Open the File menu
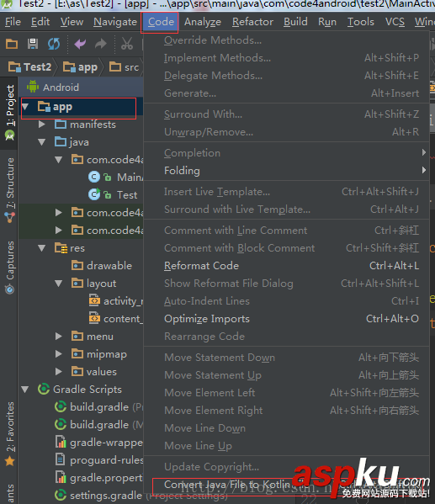Image resolution: width=435 pixels, height=504 pixels. (x=13, y=22)
